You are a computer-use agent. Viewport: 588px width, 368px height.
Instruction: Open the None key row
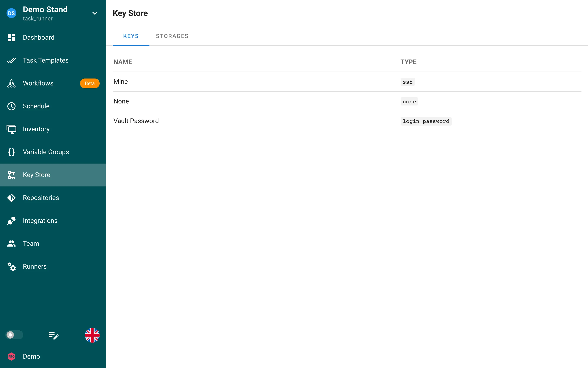coord(347,101)
